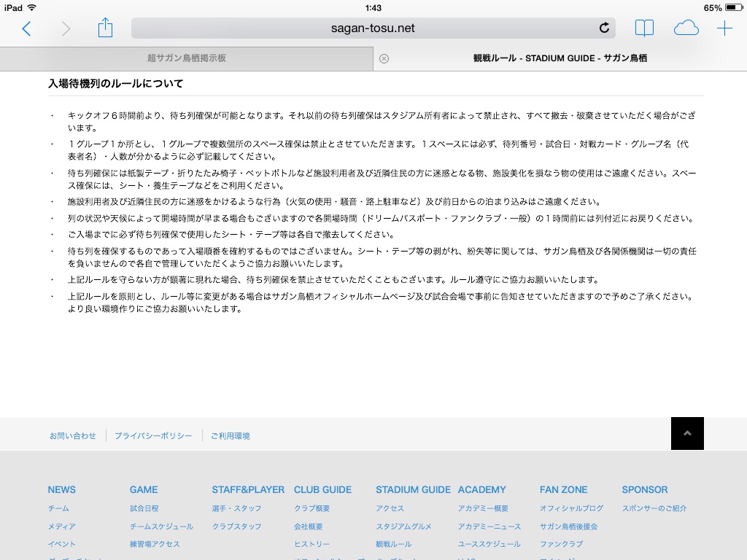Open the Share sheet icon
Screen dimensions: 747x560
(105, 28)
